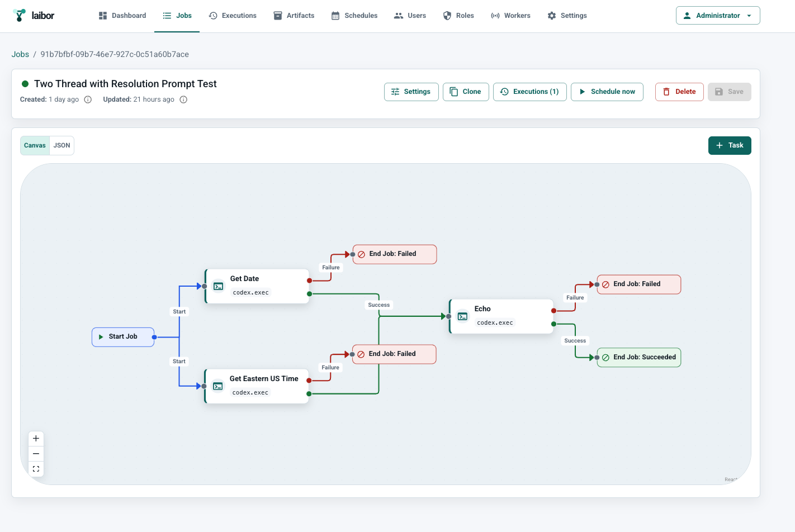Zoom in on the canvas
The height and width of the screenshot is (532, 795).
coord(36,439)
